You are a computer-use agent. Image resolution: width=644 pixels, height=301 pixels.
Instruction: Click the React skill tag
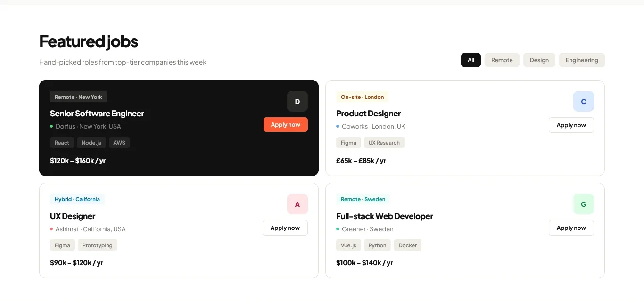[x=62, y=143]
